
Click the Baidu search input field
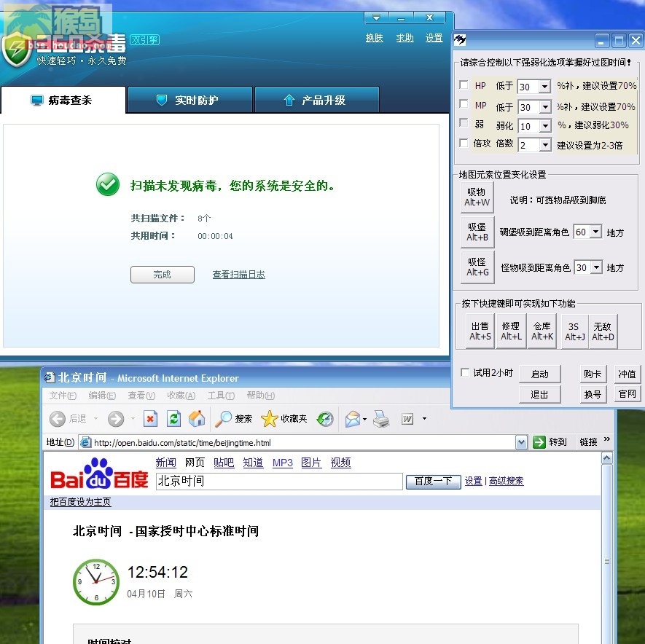click(279, 481)
